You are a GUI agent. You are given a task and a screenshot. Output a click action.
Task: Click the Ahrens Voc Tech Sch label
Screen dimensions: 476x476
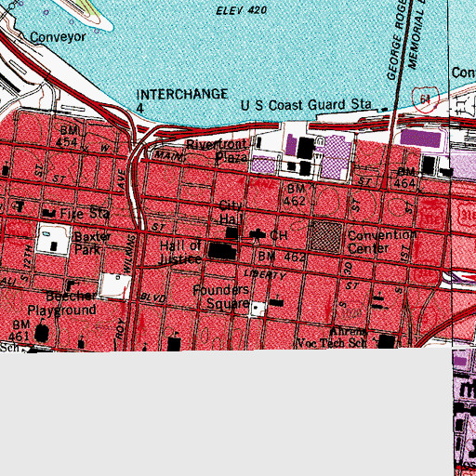click(x=332, y=337)
